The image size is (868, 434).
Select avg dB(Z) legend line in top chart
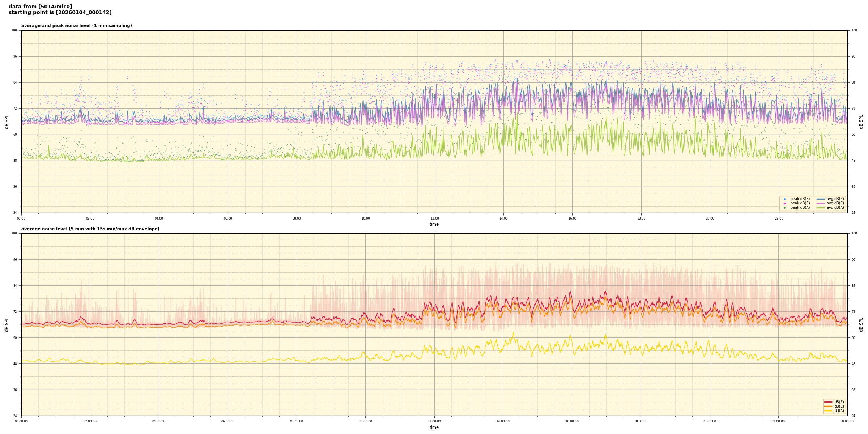821,199
